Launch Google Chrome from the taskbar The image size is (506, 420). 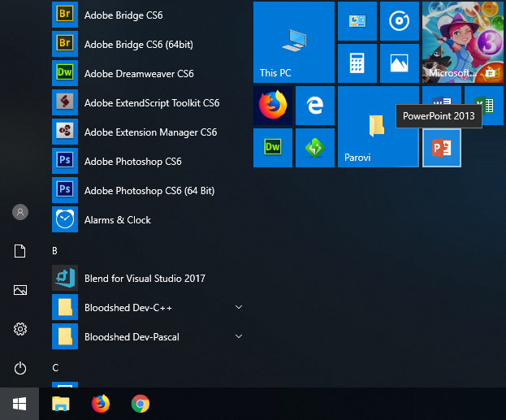tap(141, 404)
